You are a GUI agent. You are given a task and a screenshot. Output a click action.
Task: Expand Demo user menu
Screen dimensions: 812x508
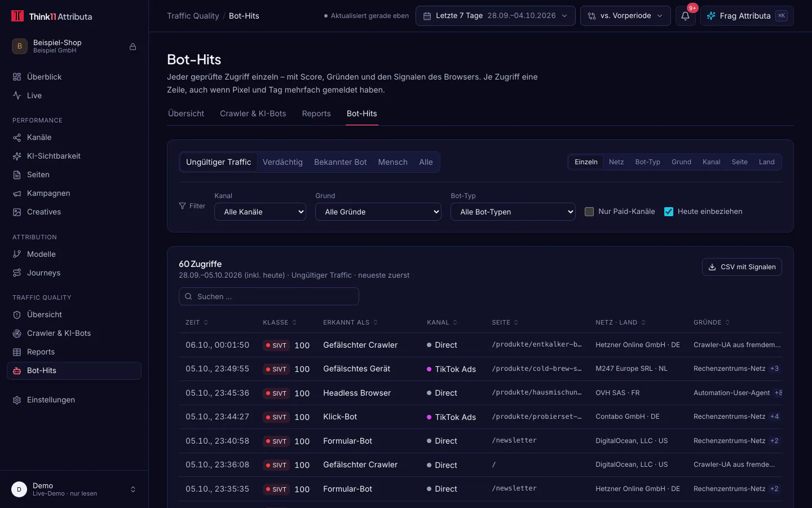coord(74,489)
